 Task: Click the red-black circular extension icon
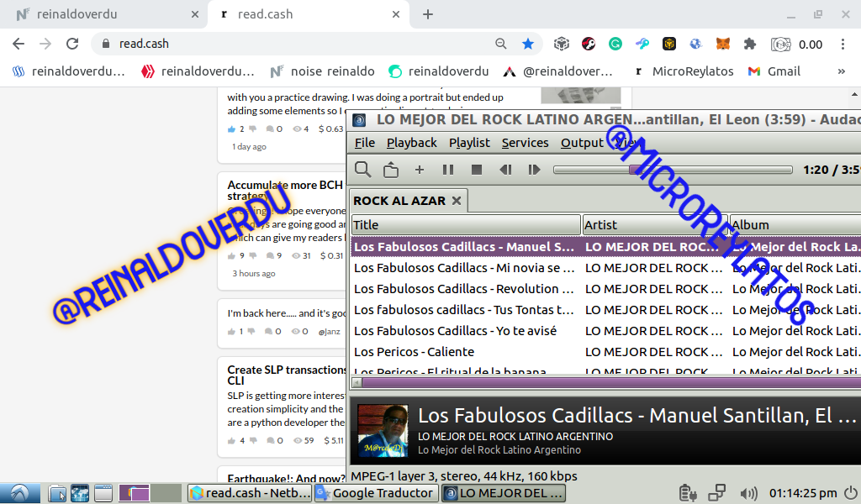pyautogui.click(x=588, y=44)
